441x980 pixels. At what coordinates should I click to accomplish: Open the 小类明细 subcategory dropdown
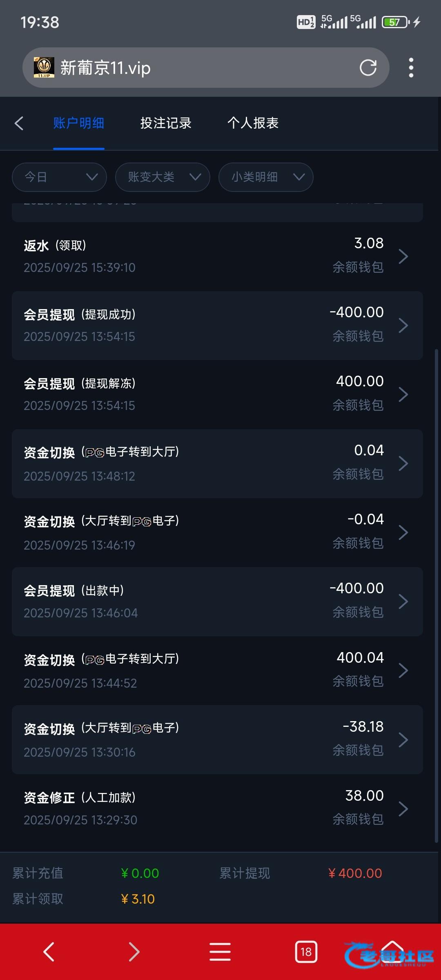266,177
